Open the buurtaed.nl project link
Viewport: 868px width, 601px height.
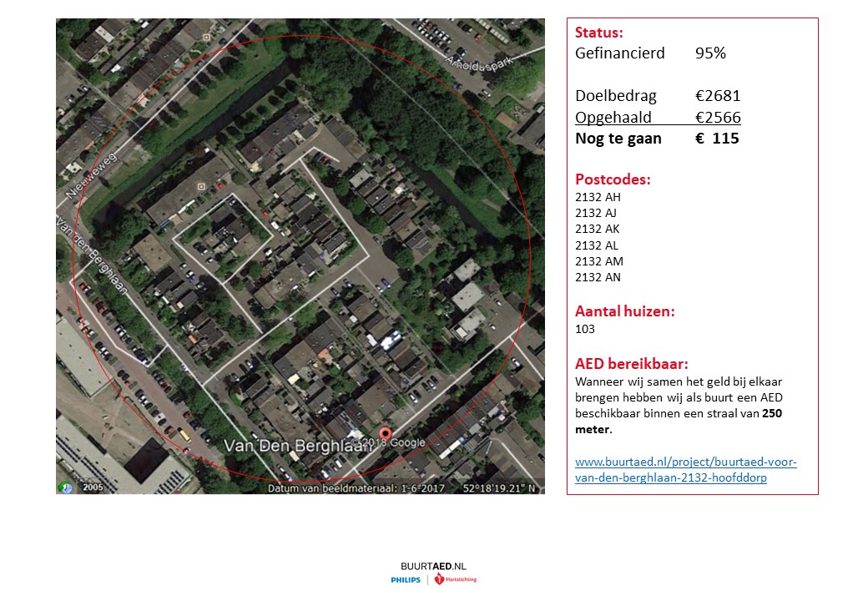point(686,470)
